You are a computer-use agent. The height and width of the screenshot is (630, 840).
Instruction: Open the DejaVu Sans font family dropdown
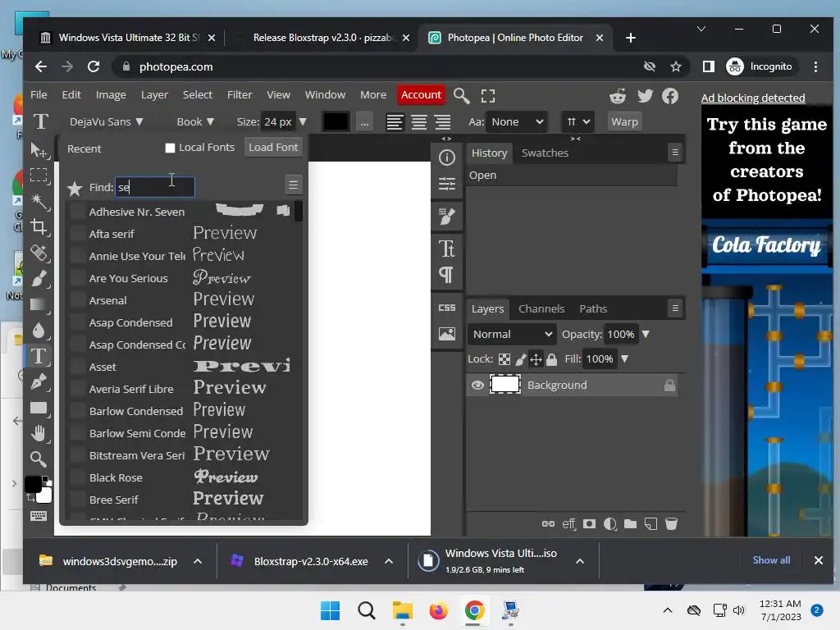[x=106, y=121]
